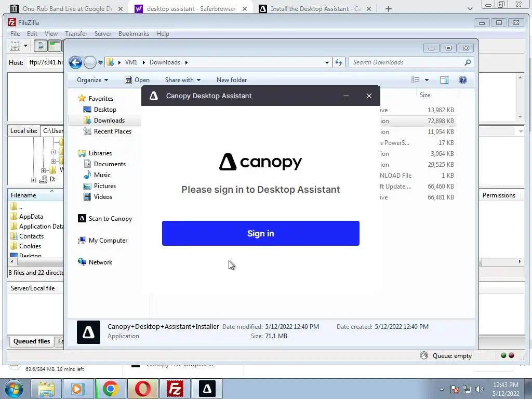The height and width of the screenshot is (399, 532).
Task: Open Opera from the taskbar
Action: tap(142, 389)
